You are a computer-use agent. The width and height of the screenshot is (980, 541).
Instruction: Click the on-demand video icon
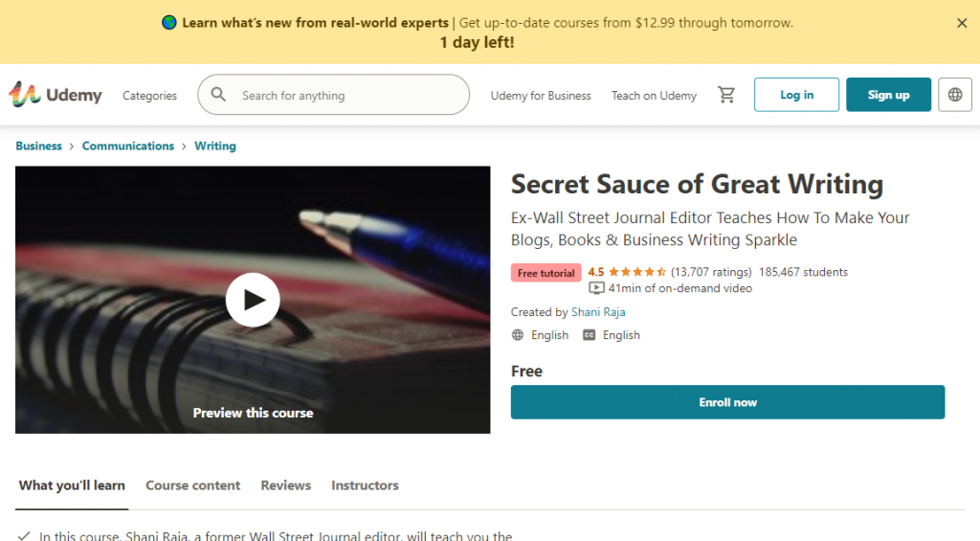(x=596, y=288)
